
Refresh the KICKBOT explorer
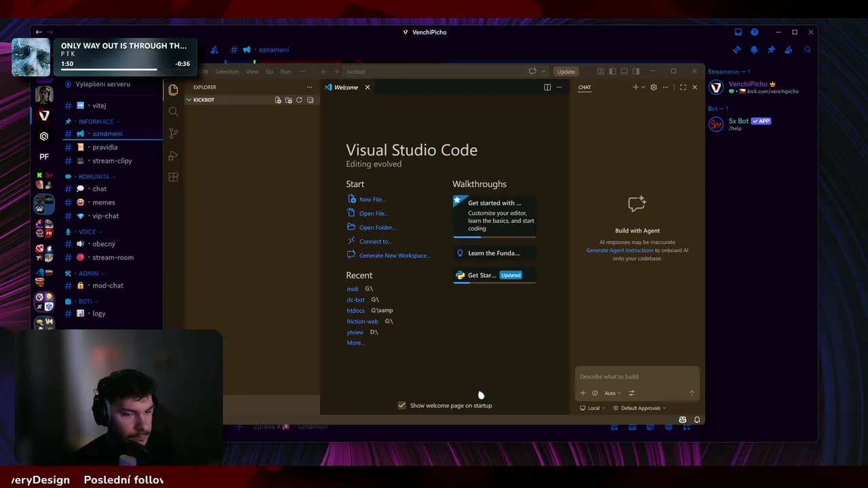pos(299,100)
